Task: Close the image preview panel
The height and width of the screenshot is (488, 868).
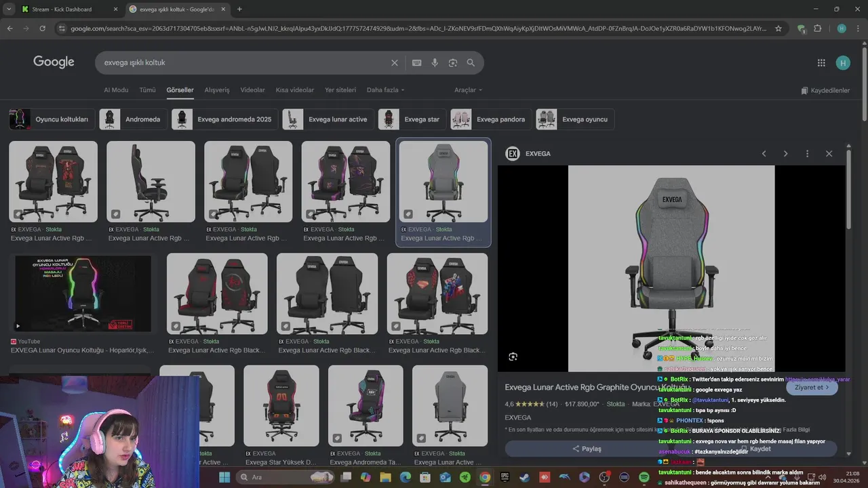Action: point(829,154)
